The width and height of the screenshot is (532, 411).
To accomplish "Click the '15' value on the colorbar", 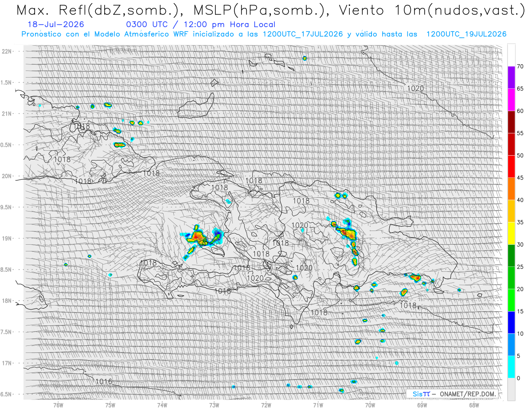I will (x=520, y=311).
